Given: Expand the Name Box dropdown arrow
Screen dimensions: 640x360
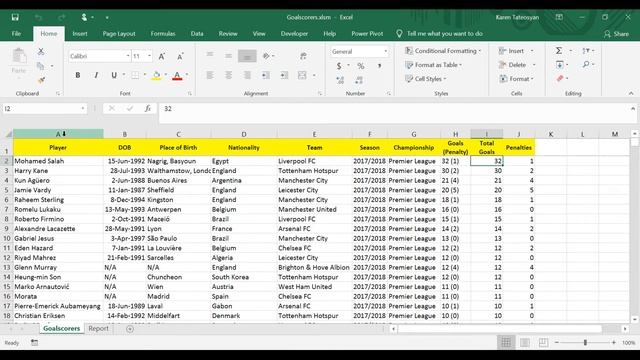Looking at the screenshot, I should 82,109.
